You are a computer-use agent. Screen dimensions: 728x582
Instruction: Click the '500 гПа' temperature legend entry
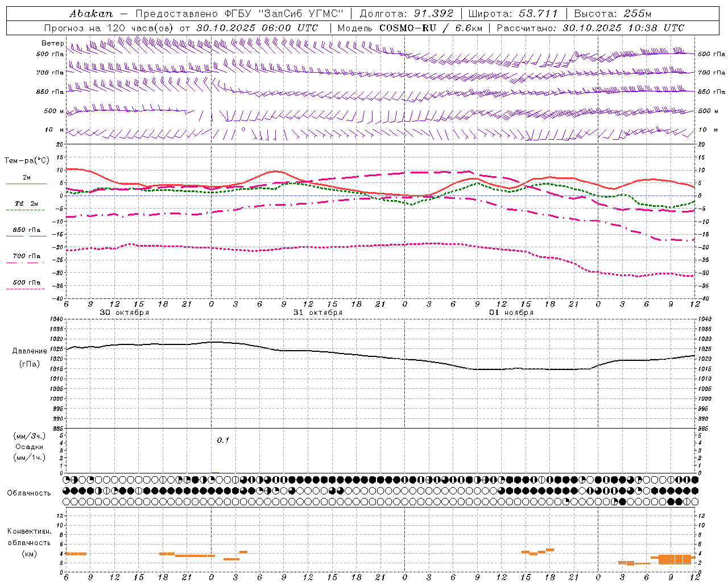click(27, 282)
